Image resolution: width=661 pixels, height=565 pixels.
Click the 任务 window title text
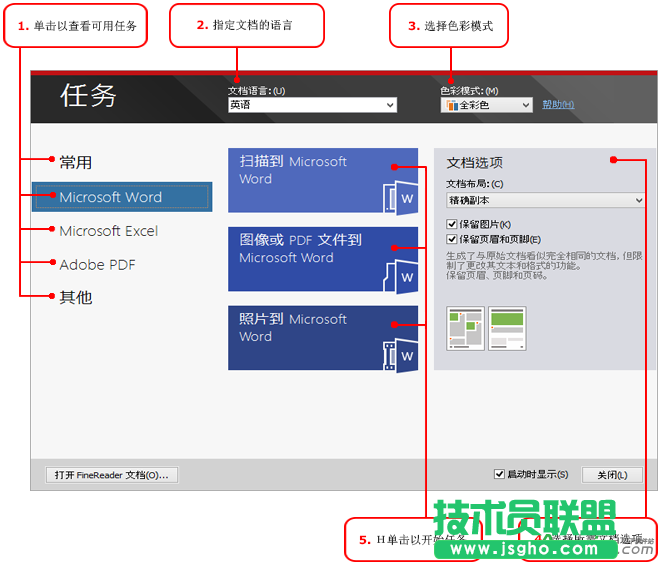click(x=88, y=95)
